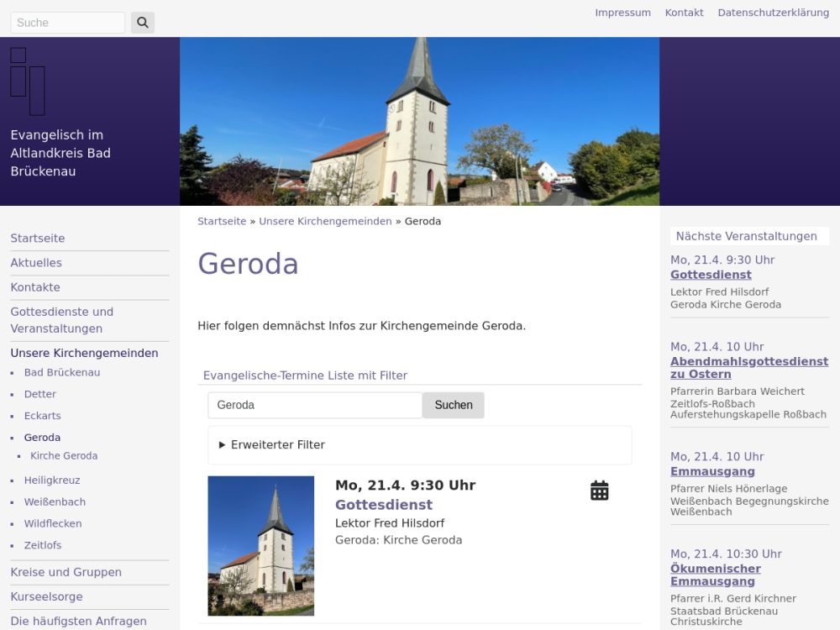Click the church logo in the header
Image resolution: width=840 pixels, height=630 pixels.
[28, 81]
